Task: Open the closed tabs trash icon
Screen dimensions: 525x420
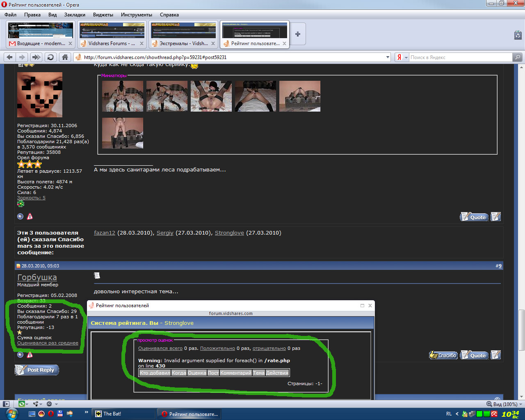Action: pos(518,35)
